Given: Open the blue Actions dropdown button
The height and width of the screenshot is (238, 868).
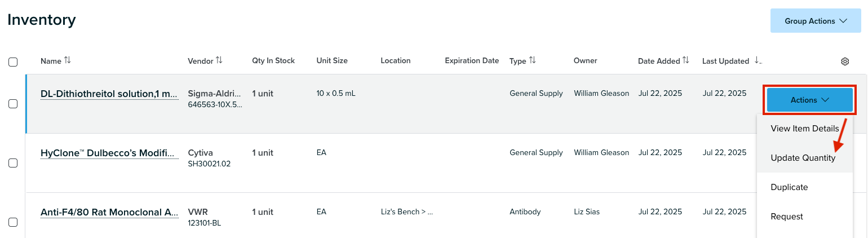Looking at the screenshot, I should 810,100.
